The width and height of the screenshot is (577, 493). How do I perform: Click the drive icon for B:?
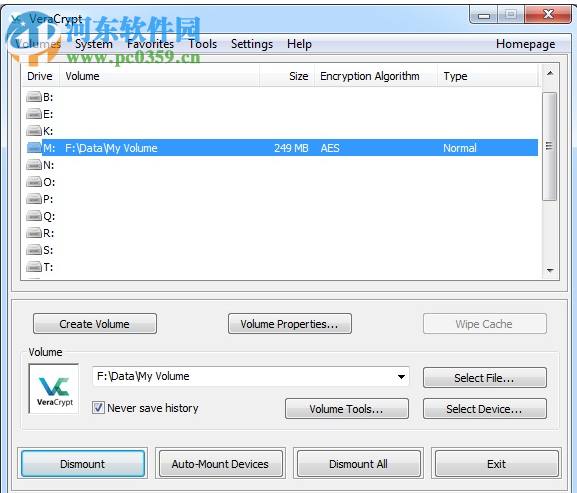(34, 97)
